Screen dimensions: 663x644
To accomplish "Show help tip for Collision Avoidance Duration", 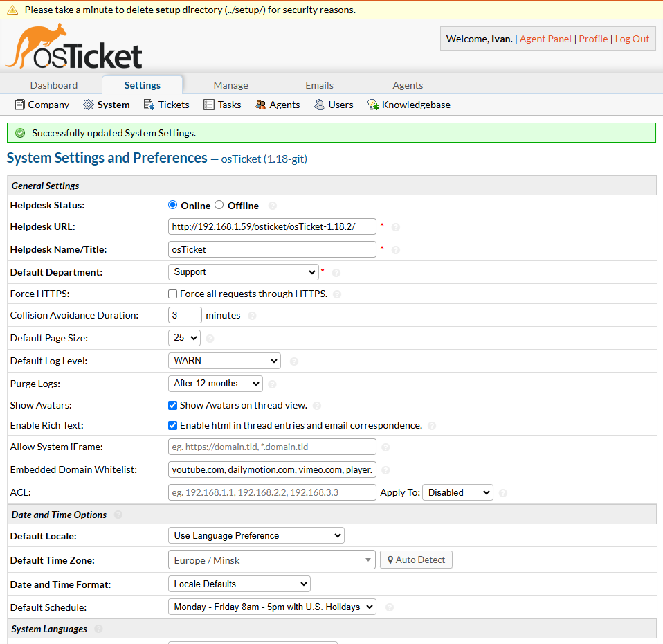I will point(252,316).
